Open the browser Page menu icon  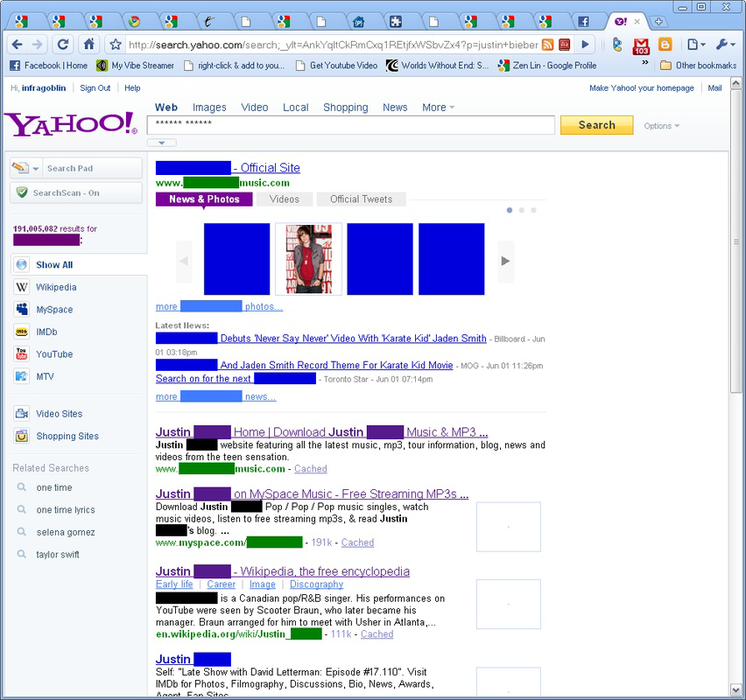pos(696,45)
